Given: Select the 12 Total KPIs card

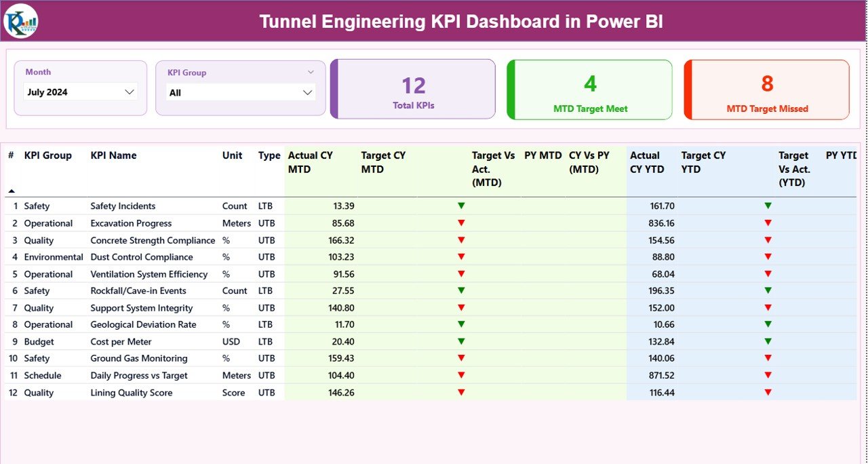Looking at the screenshot, I should coord(413,89).
